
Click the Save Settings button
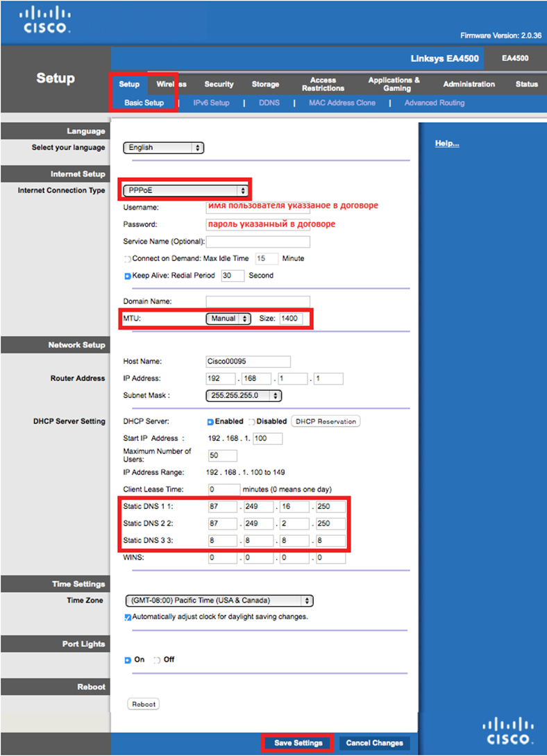[x=298, y=743]
